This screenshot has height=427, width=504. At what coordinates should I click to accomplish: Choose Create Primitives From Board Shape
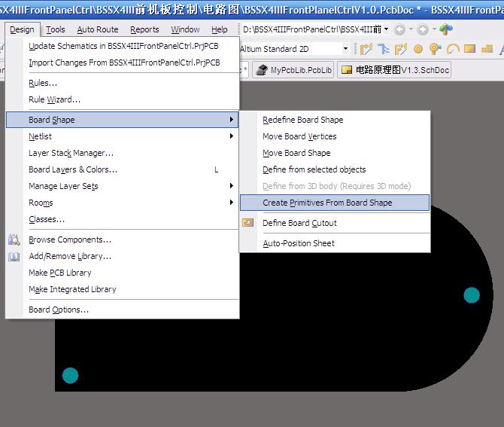(335, 203)
